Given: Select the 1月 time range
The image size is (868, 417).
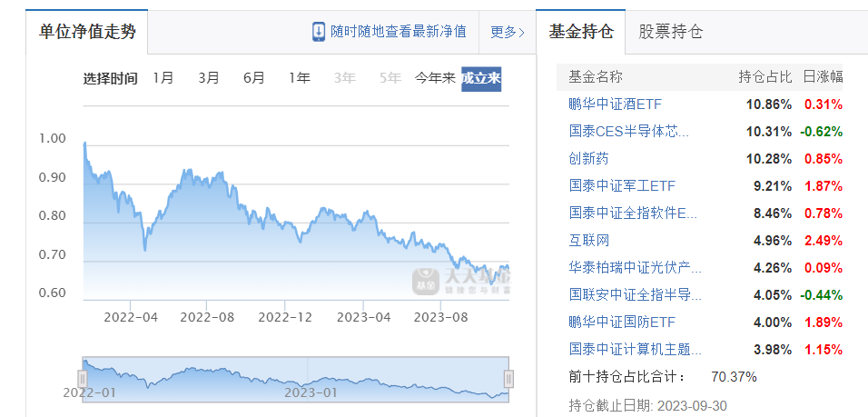Looking at the screenshot, I should 163,78.
